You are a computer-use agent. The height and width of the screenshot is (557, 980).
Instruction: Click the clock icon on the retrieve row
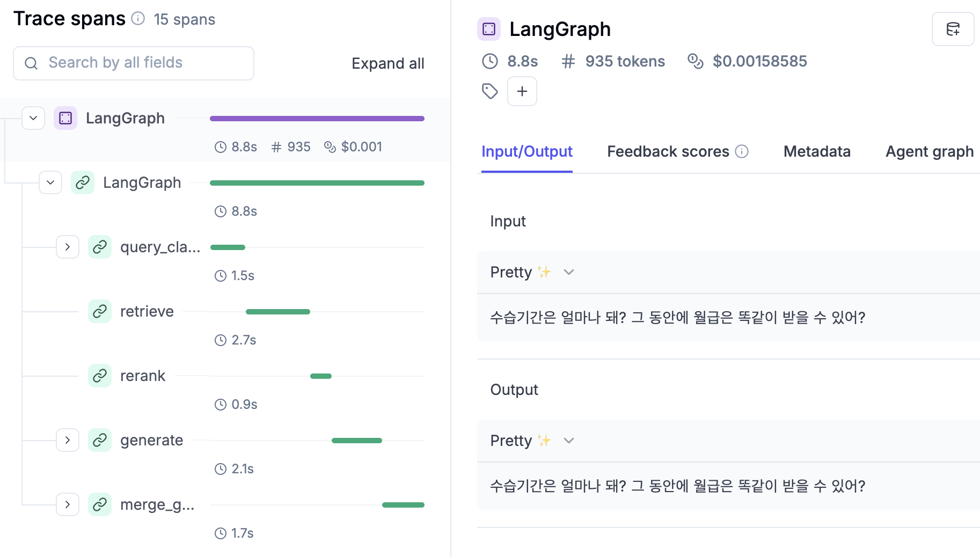pyautogui.click(x=221, y=340)
